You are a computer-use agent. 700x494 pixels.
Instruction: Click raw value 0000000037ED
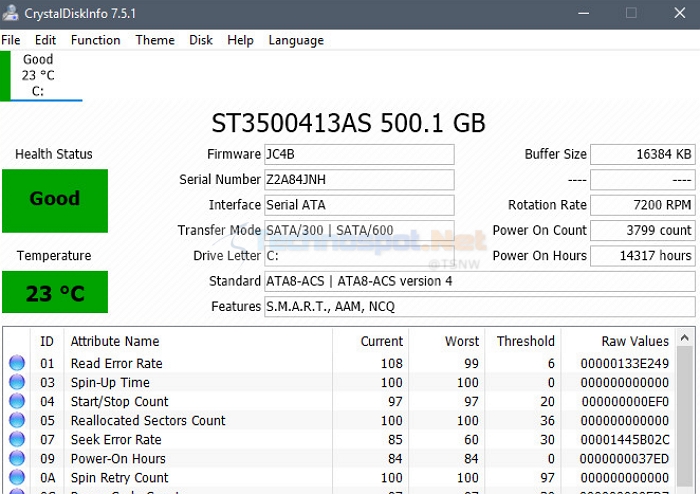pyautogui.click(x=625, y=459)
